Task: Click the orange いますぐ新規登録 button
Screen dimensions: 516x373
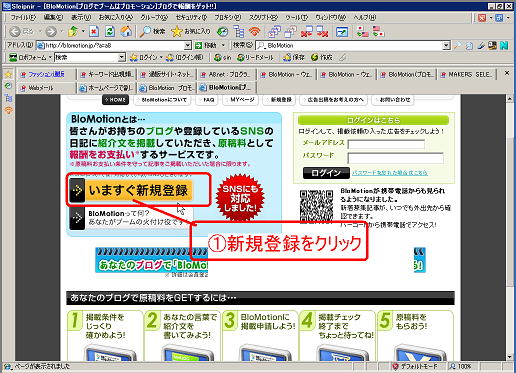Action: point(131,190)
